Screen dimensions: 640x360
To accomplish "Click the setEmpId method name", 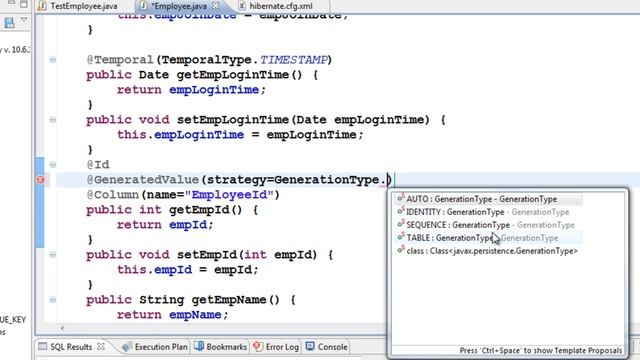I will tap(207, 255).
